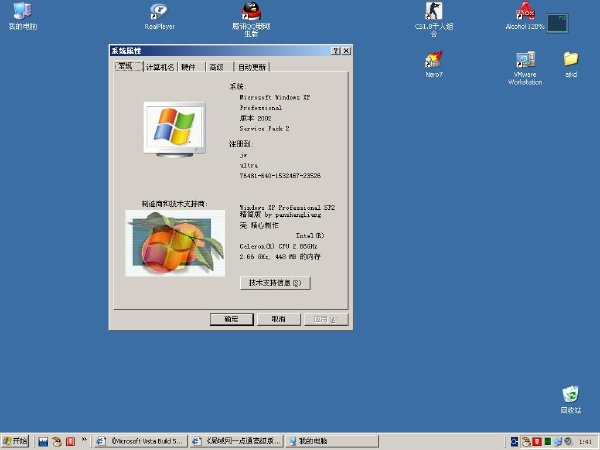This screenshot has width=600, height=450.
Task: Click the product ID text 76481-640-1532467-23528
Action: coord(280,176)
